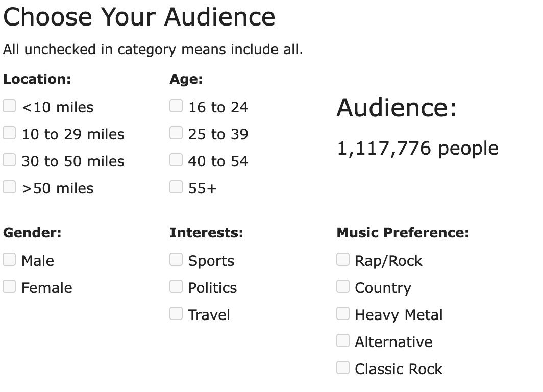Check the <10 miles location checkbox
This screenshot has width=543, height=392.
click(9, 106)
